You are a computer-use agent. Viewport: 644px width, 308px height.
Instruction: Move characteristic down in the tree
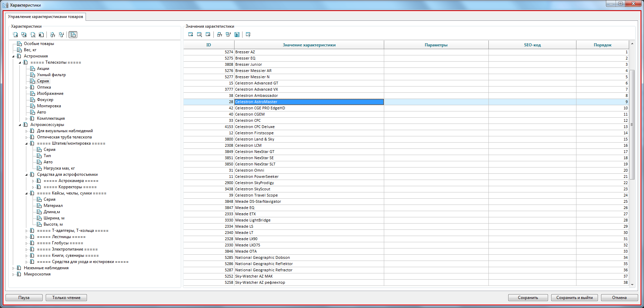pos(61,35)
